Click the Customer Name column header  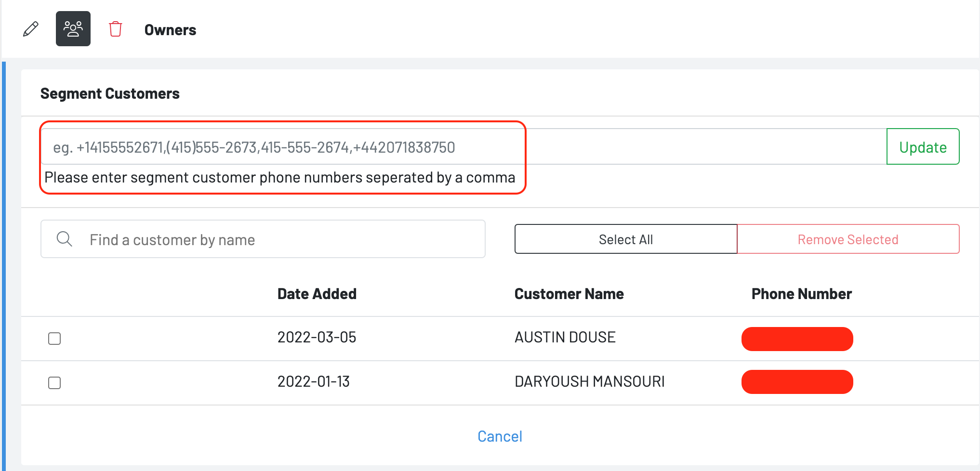click(x=569, y=294)
